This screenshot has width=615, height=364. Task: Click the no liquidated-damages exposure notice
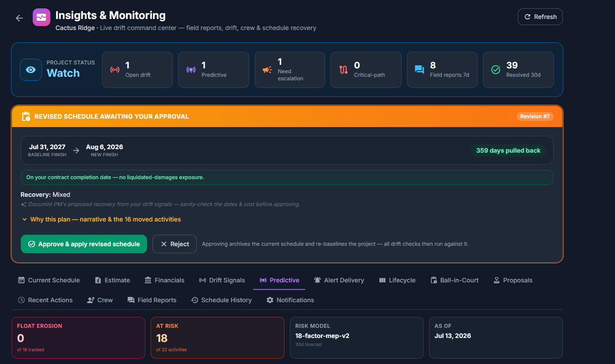click(x=287, y=177)
